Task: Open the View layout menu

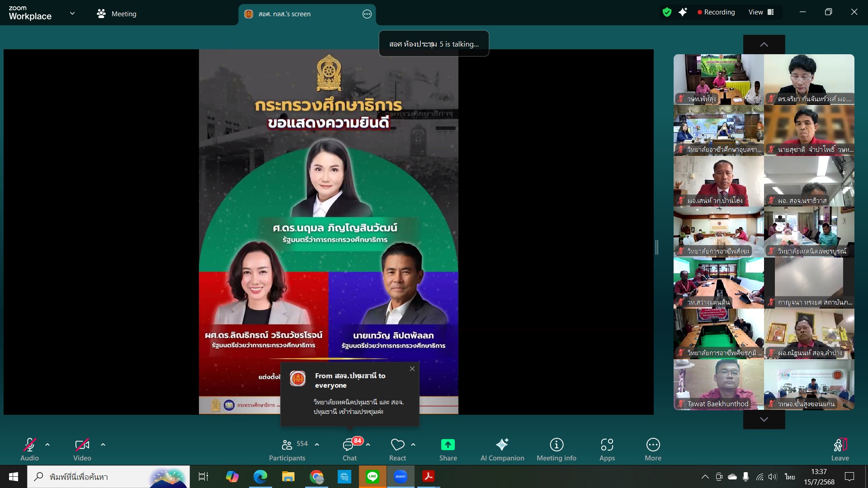Action: click(x=761, y=12)
